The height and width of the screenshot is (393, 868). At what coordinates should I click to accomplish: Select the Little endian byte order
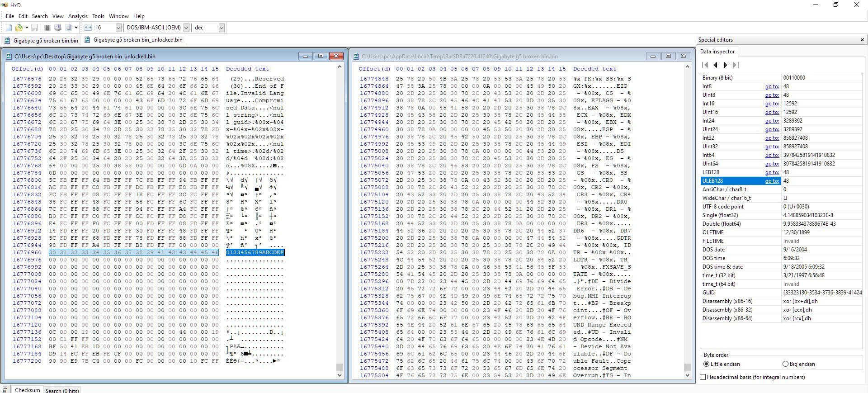point(706,364)
